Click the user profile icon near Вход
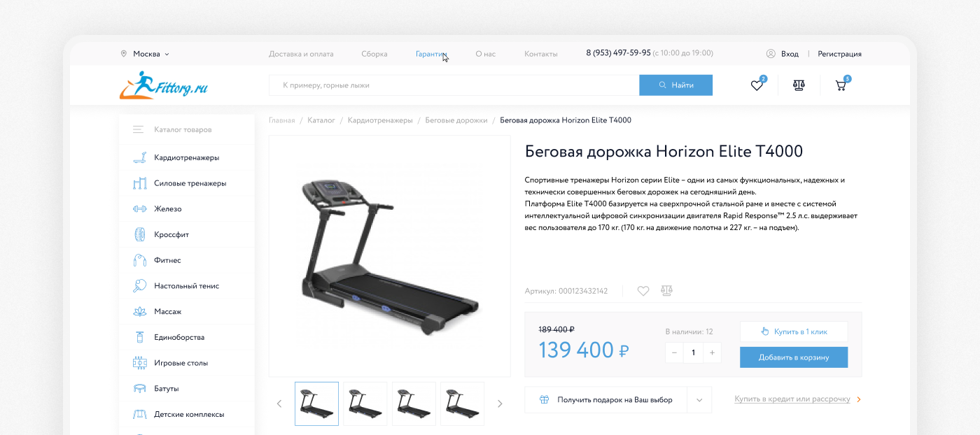The width and height of the screenshot is (980, 435). coord(771,54)
